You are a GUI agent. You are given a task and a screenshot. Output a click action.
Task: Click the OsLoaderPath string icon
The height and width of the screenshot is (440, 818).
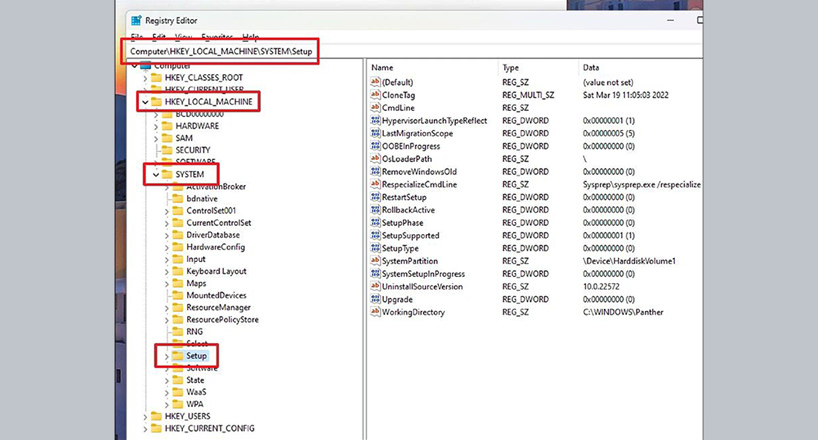click(x=375, y=158)
